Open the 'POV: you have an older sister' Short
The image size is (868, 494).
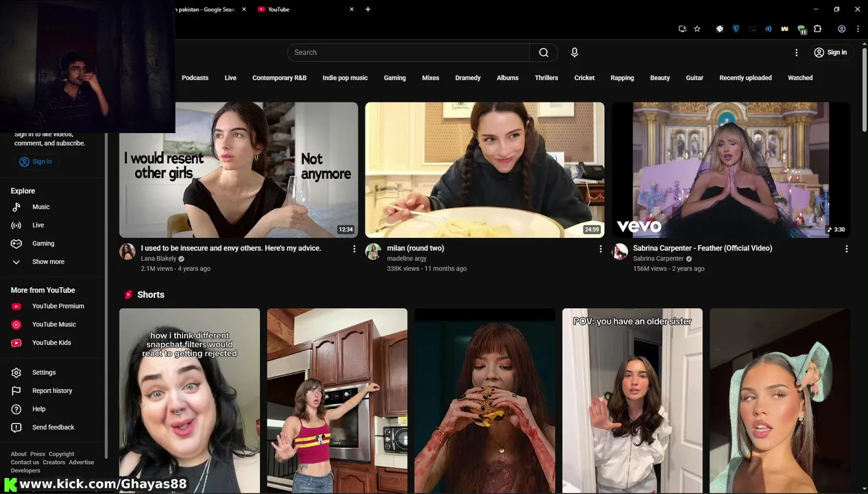tap(632, 401)
